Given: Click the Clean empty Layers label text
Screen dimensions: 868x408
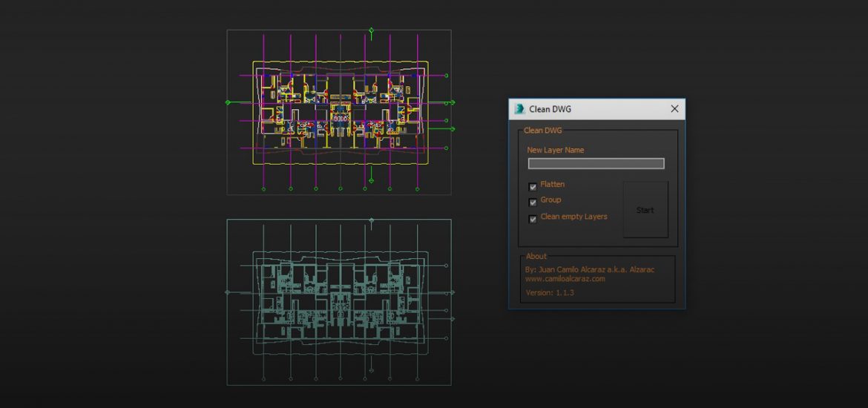Looking at the screenshot, I should click(x=573, y=217).
